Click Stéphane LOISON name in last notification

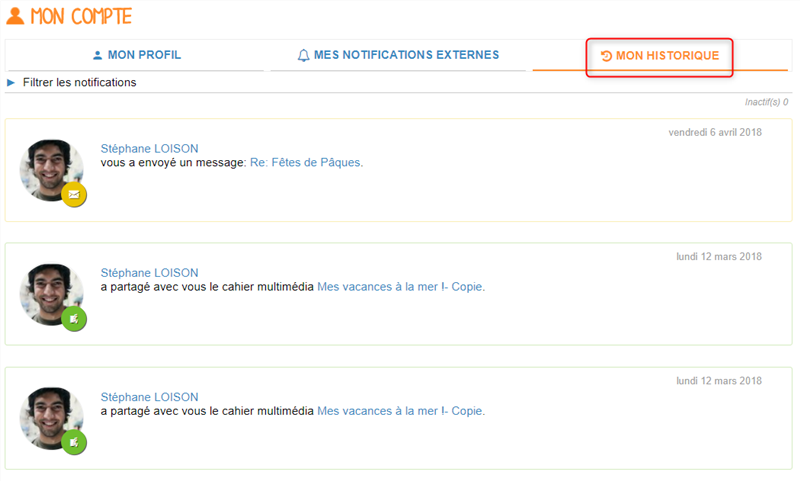tap(149, 397)
